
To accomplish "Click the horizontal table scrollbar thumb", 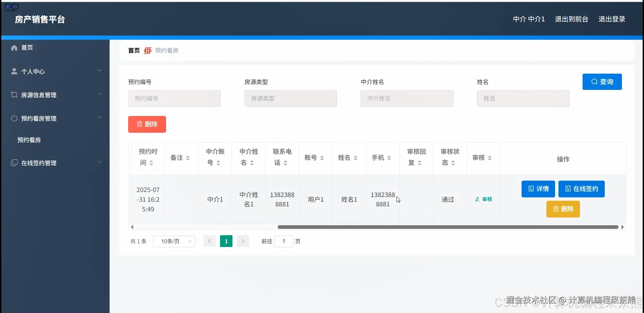I will coord(448,227).
